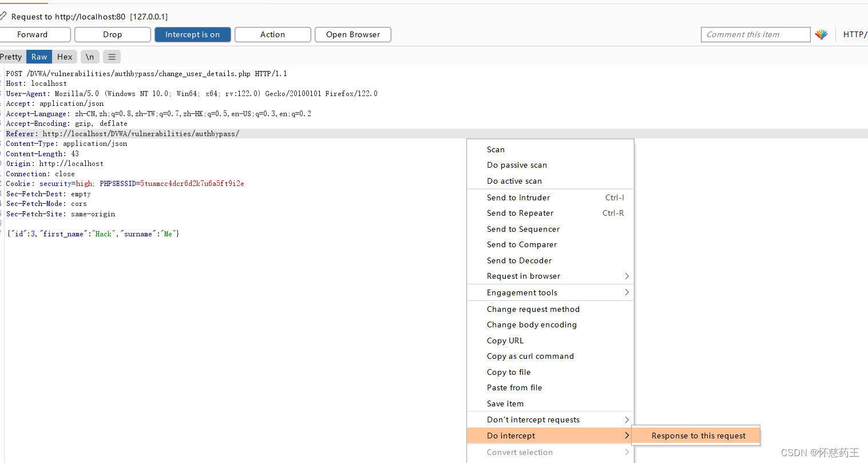This screenshot has height=463, width=868.
Task: Switch to the Raw view tab
Action: pyautogui.click(x=39, y=57)
